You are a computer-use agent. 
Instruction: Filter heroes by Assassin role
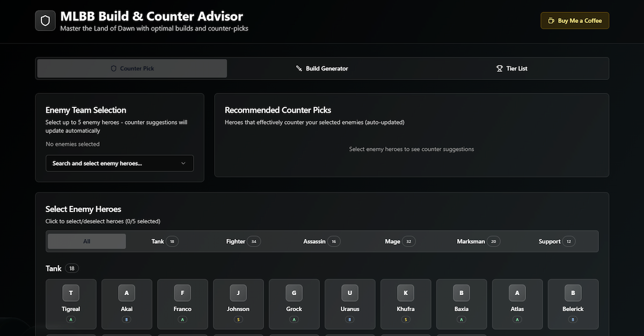click(321, 242)
